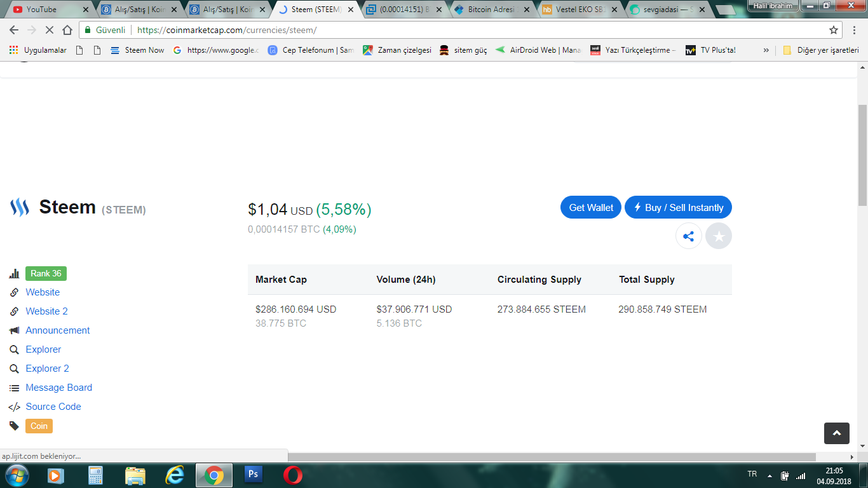868x488 pixels.
Task: Open the Zaman çizelgesi bookmark
Action: click(397, 50)
